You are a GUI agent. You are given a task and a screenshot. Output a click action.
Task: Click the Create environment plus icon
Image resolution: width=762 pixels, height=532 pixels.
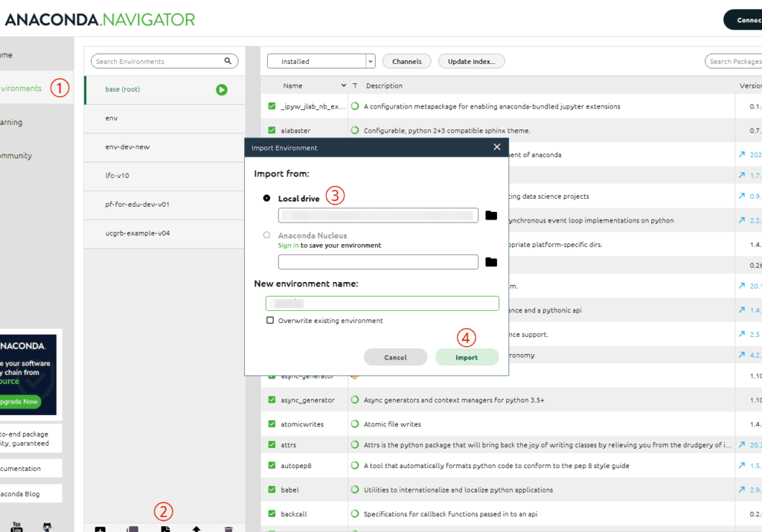click(x=100, y=529)
